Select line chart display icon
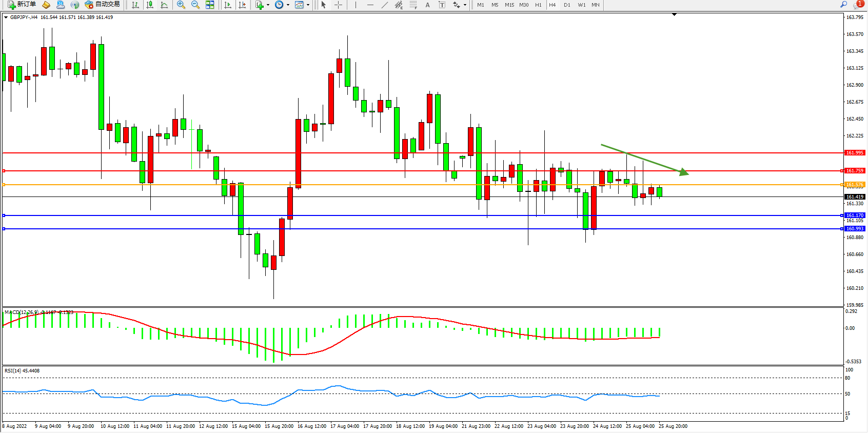The image size is (868, 433). tap(164, 5)
